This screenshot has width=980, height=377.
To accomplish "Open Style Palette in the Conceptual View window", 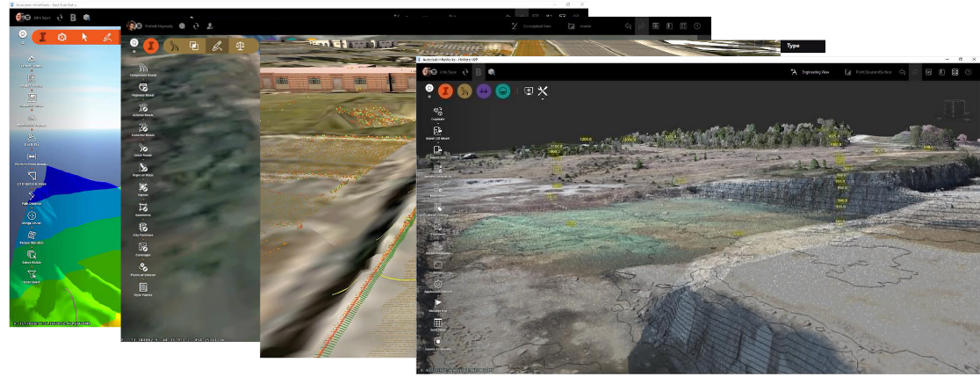I will pos(142,289).
